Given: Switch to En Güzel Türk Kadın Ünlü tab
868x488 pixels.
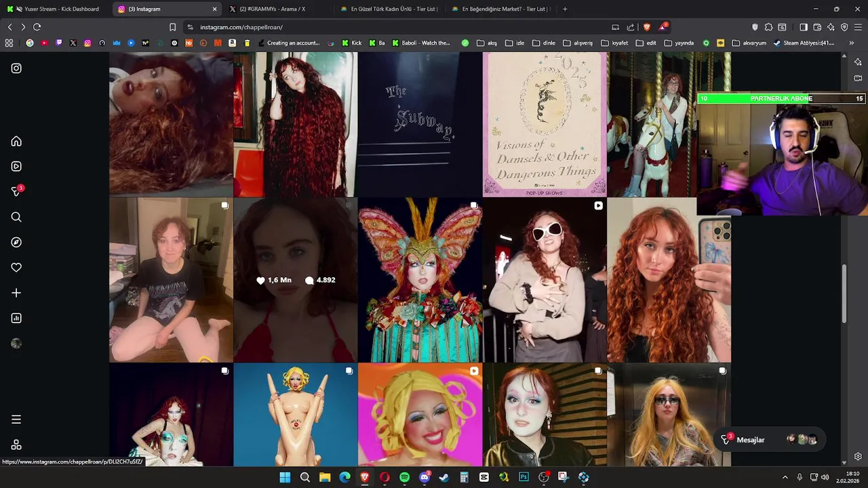Looking at the screenshot, I should pos(389,9).
